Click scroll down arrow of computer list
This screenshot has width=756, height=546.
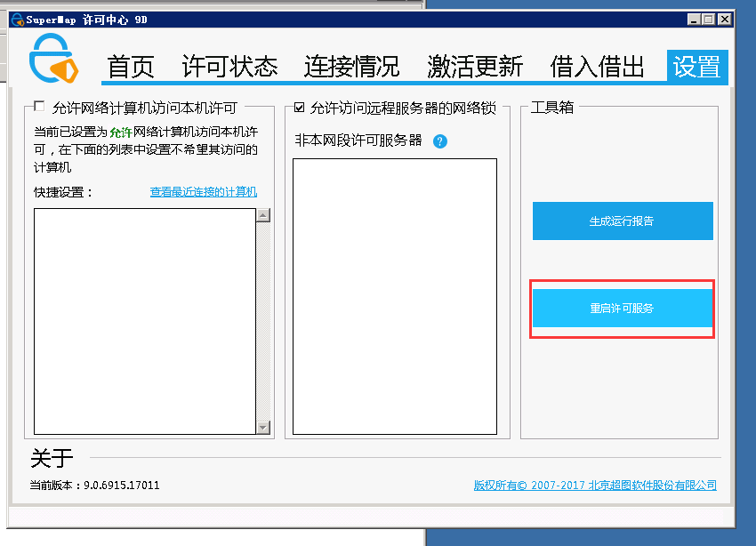tap(263, 427)
